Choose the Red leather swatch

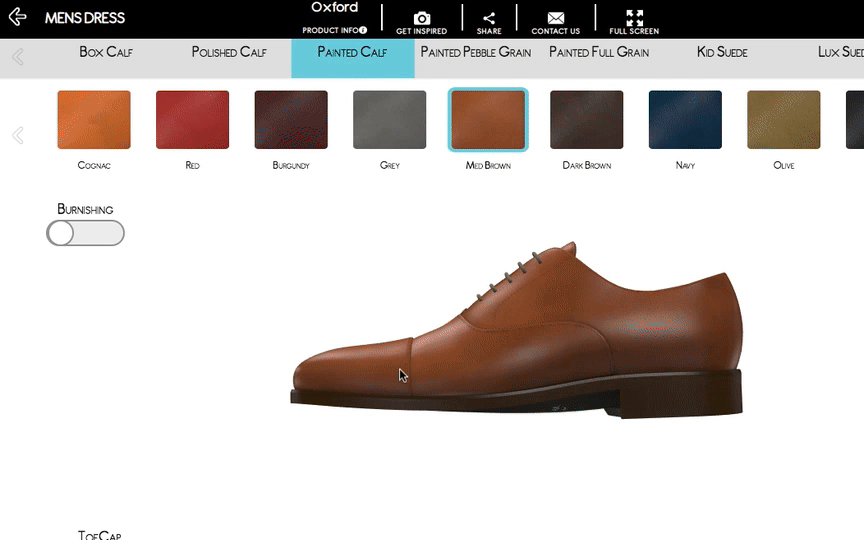click(192, 120)
